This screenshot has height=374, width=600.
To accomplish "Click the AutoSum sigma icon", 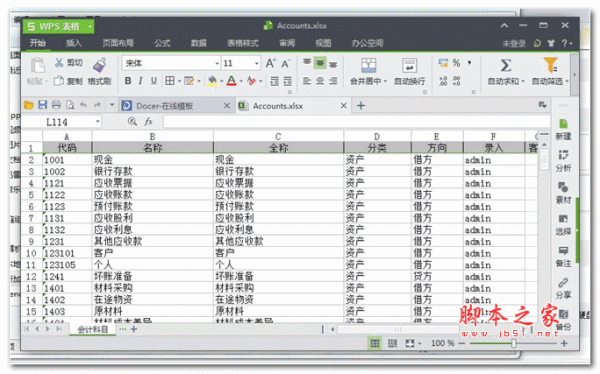I will click(506, 65).
